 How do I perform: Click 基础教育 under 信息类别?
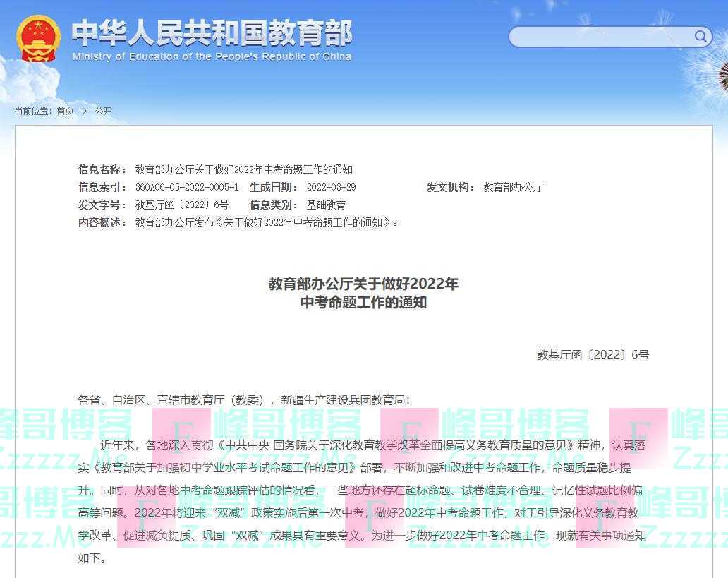pos(326,205)
